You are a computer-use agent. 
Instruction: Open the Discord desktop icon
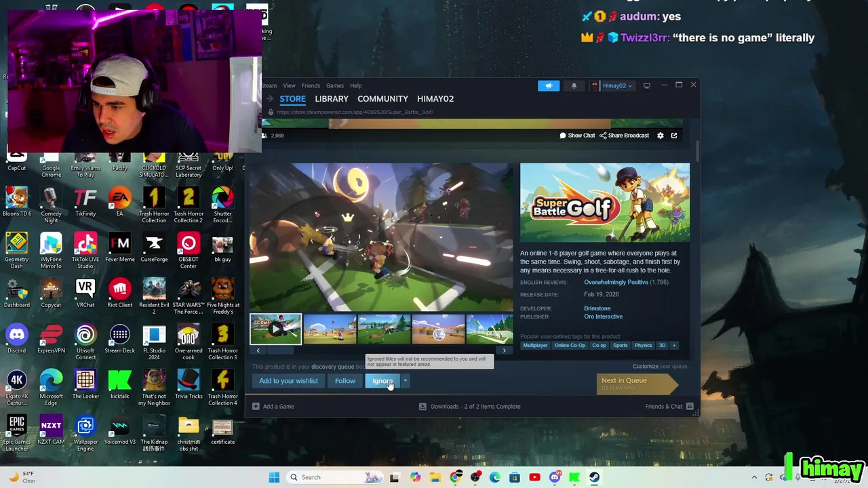[x=17, y=339]
